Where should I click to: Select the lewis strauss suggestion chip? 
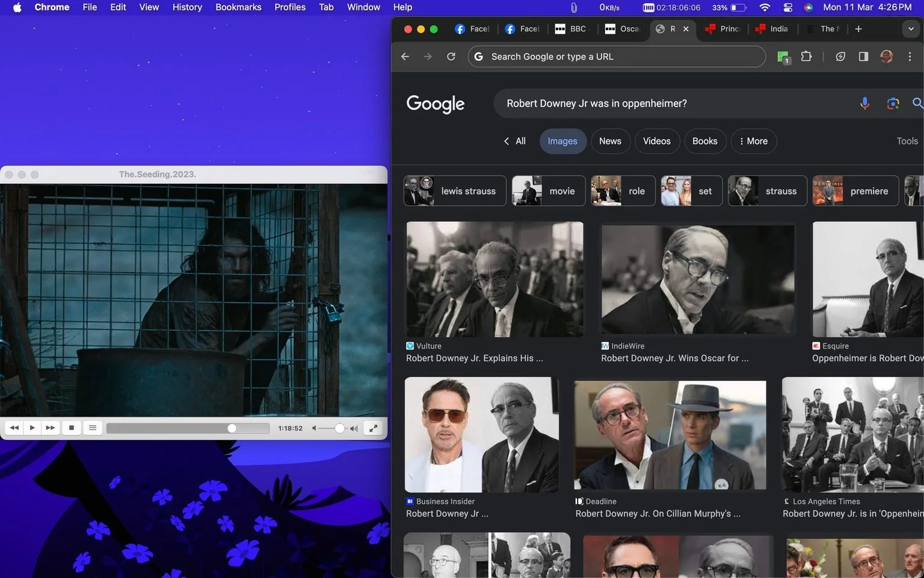point(455,191)
